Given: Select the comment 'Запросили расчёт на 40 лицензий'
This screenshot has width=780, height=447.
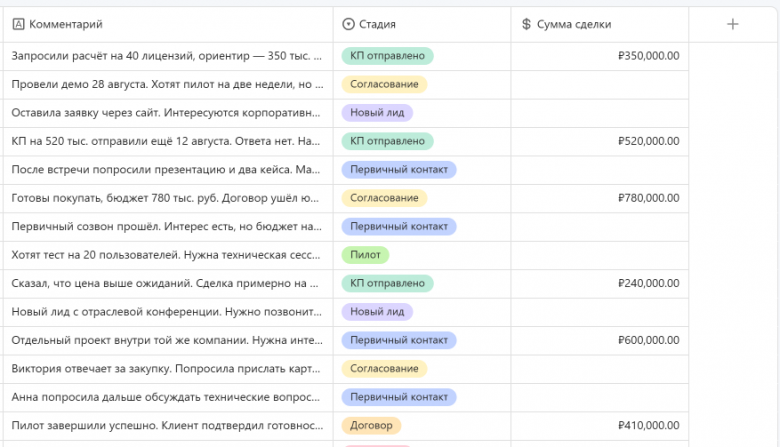Looking at the screenshot, I should 168,56.
